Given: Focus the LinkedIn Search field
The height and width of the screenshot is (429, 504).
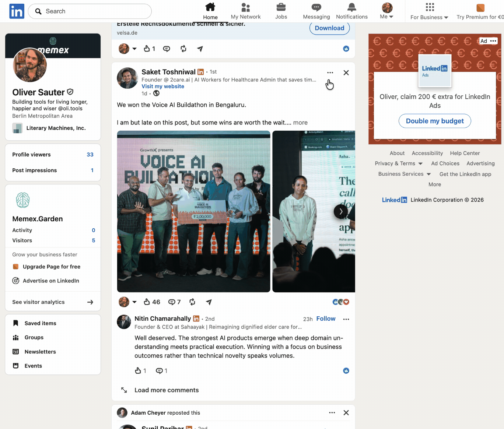Looking at the screenshot, I should pyautogui.click(x=90, y=11).
